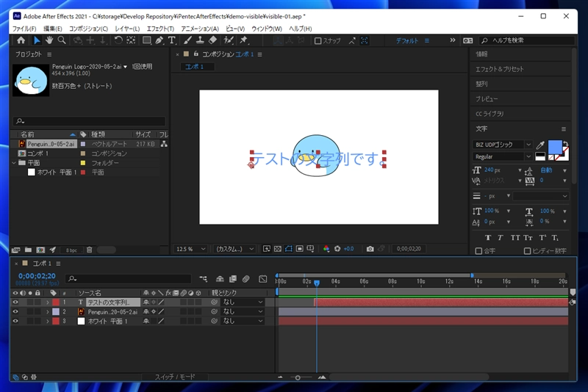The width and height of the screenshot is (588, 392).
Task: Open the エフェクト＆プリセット panel
Action: coord(500,69)
